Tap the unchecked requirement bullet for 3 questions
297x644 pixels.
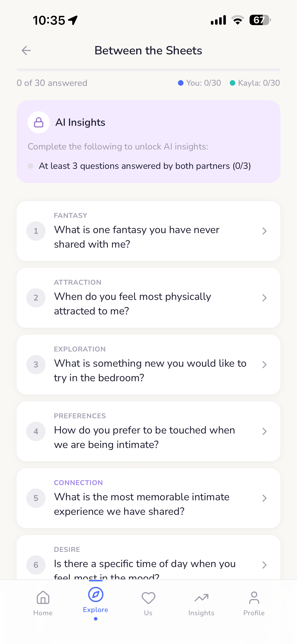pyautogui.click(x=30, y=166)
